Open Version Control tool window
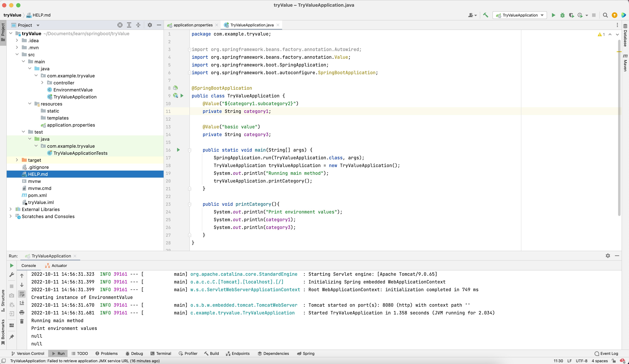 (x=28, y=353)
